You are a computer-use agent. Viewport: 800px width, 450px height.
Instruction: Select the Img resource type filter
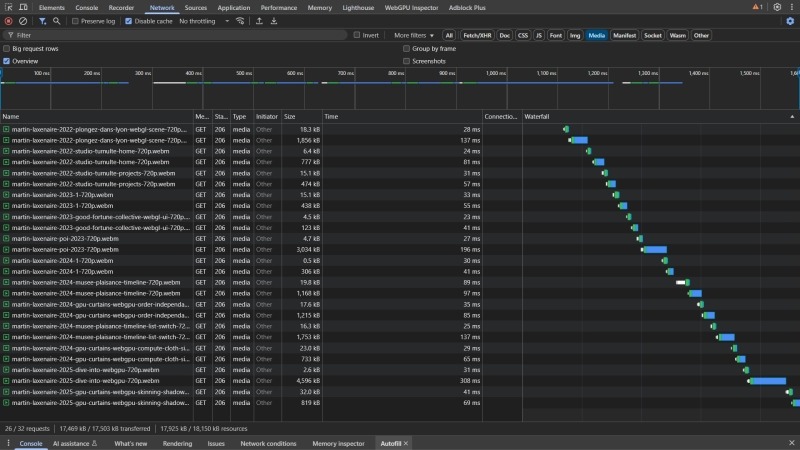pyautogui.click(x=575, y=35)
